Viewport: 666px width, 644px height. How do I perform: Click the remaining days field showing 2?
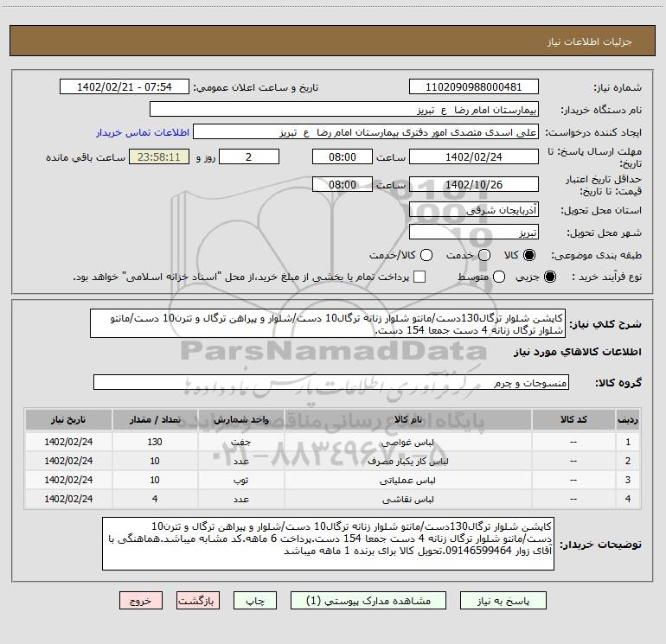tap(249, 156)
